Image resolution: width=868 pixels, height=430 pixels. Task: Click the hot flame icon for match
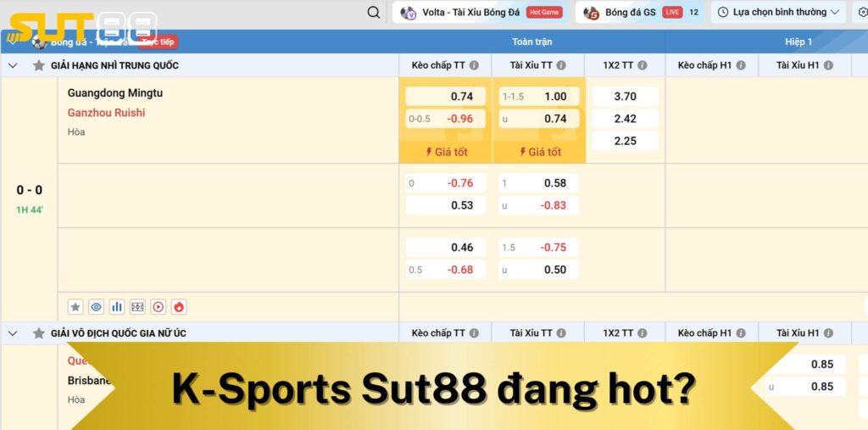point(179,307)
